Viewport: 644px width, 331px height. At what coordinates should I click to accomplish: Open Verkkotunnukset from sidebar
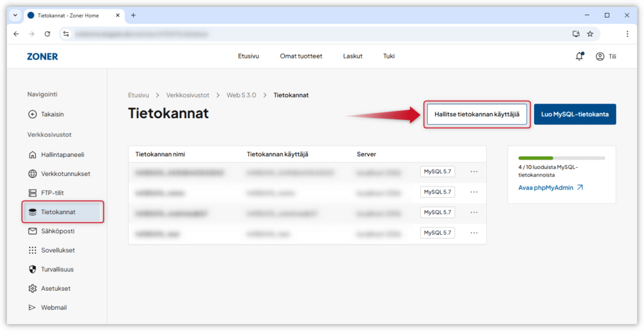point(65,174)
